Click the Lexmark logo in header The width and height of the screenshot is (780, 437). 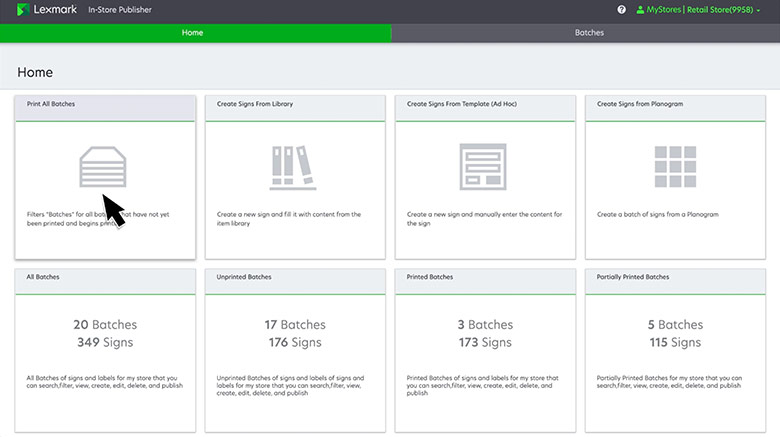click(43, 10)
